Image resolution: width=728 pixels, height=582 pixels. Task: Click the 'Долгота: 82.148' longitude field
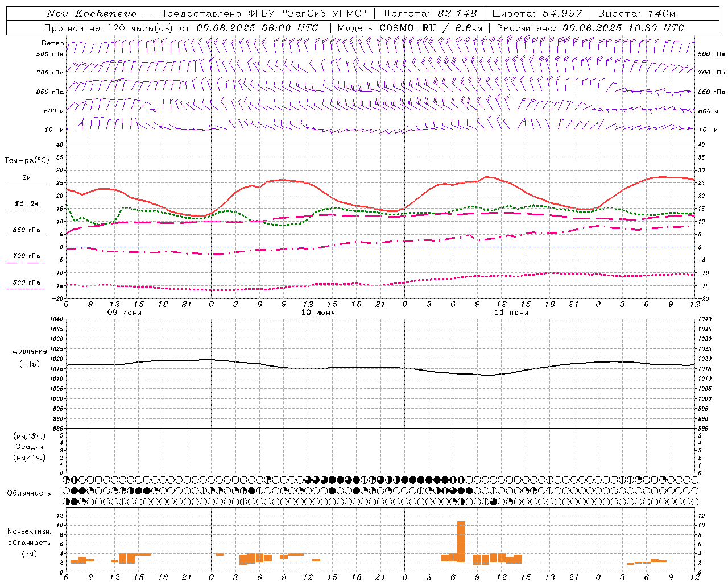430,14
